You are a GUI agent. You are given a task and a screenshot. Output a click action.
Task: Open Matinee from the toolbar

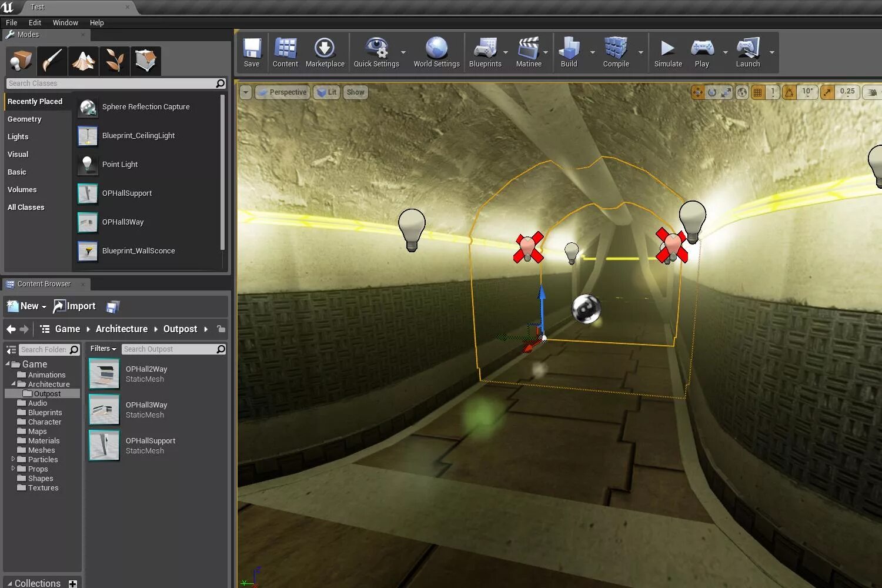click(x=528, y=52)
